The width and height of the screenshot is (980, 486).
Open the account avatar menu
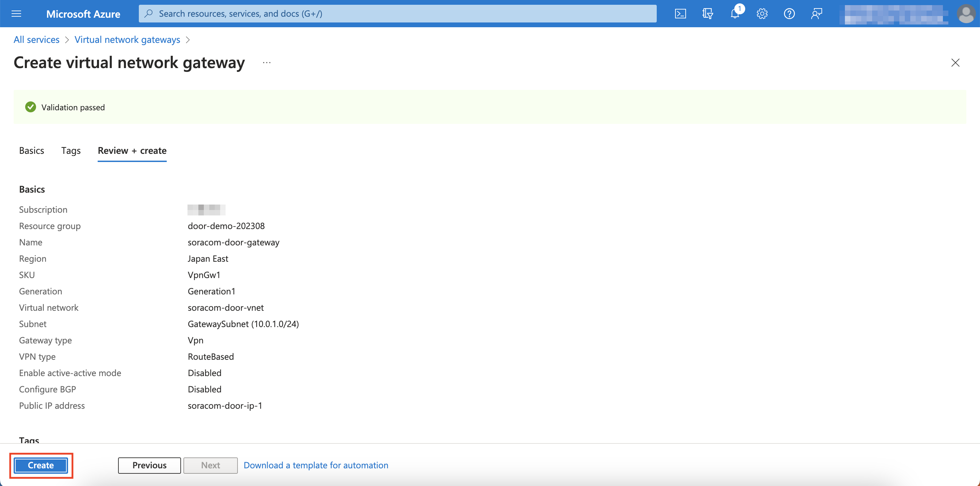[x=967, y=13]
